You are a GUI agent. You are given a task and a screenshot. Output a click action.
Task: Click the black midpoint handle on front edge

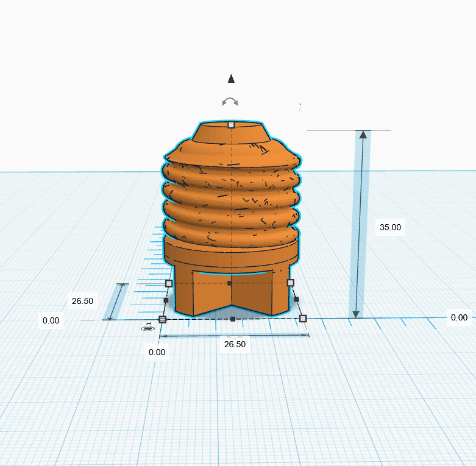(x=233, y=319)
